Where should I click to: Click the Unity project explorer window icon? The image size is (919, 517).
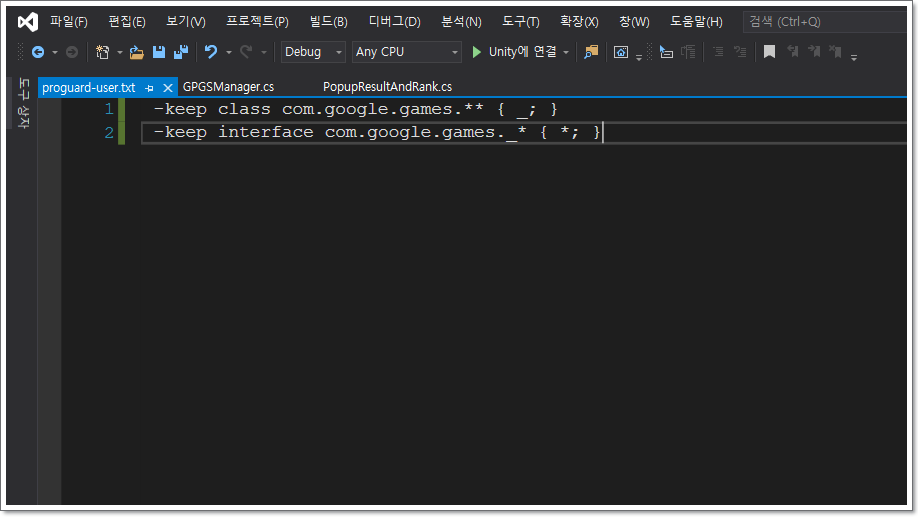621,52
